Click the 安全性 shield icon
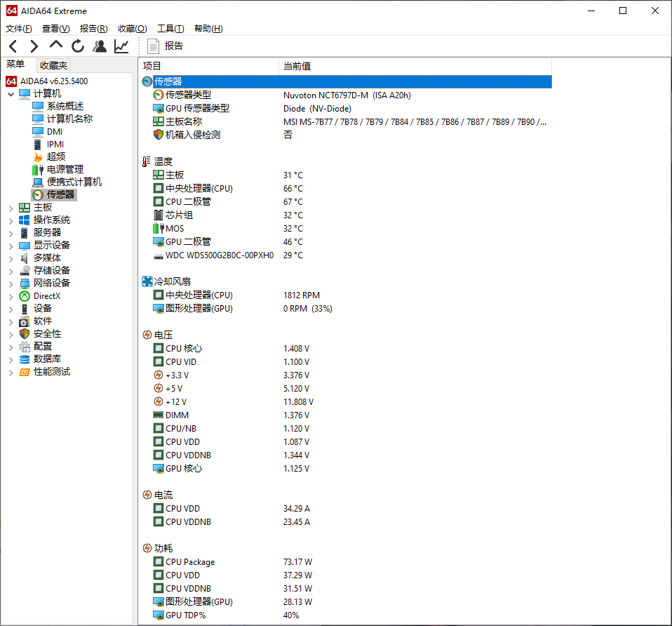Image resolution: width=672 pixels, height=626 pixels. coord(25,333)
